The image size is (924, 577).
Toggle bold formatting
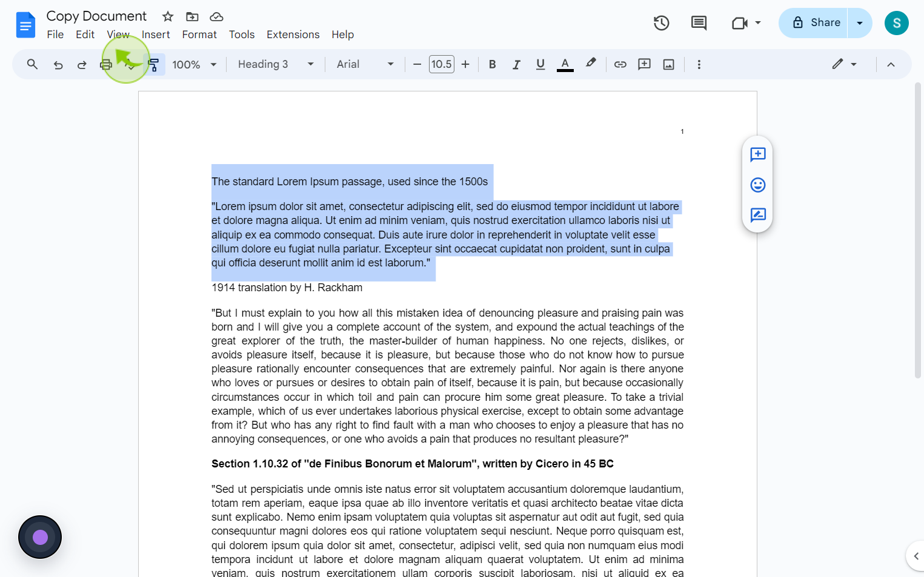click(x=492, y=64)
